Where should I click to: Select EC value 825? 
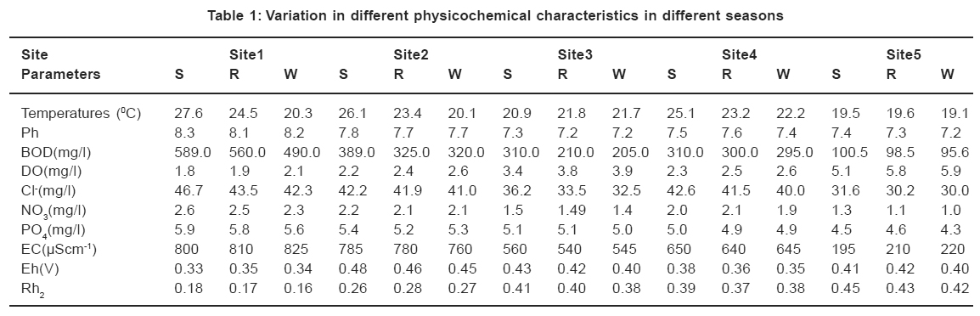click(296, 249)
